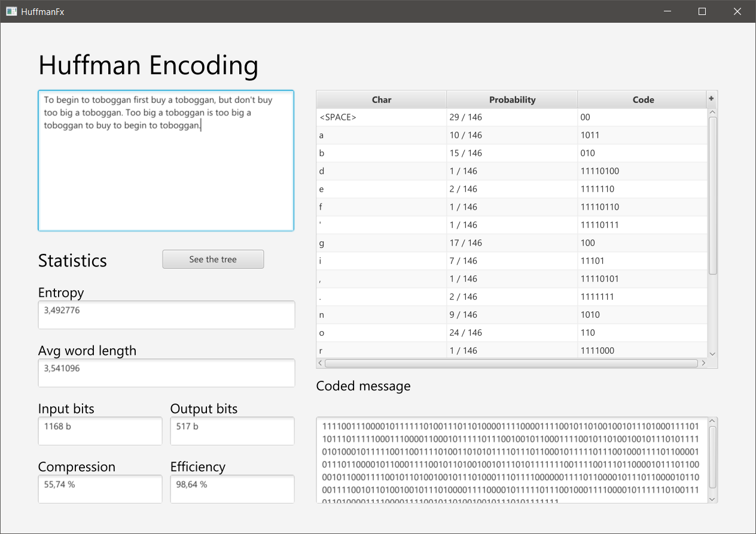Select the Char cell 'a'

point(382,135)
